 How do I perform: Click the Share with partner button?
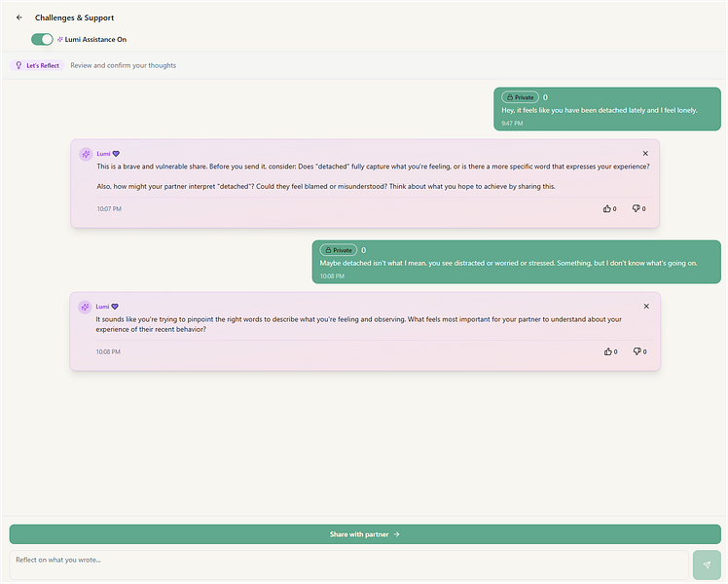365,534
